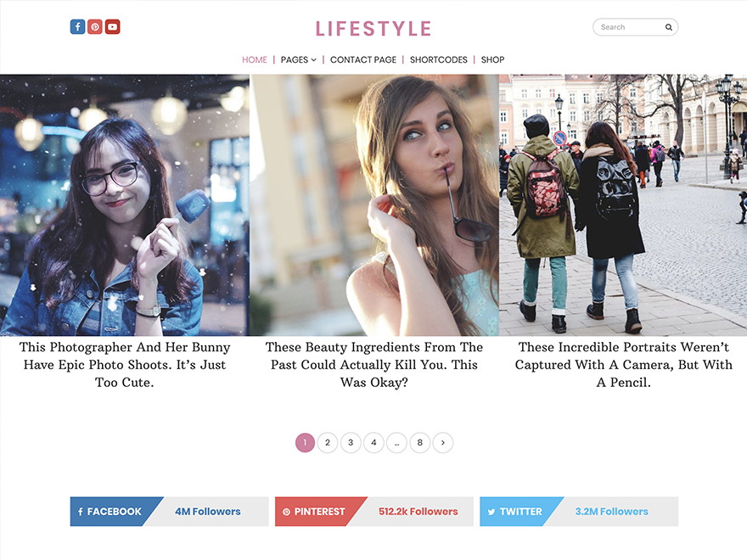747x560 pixels.
Task: Select the HOME menu item
Action: pyautogui.click(x=255, y=59)
